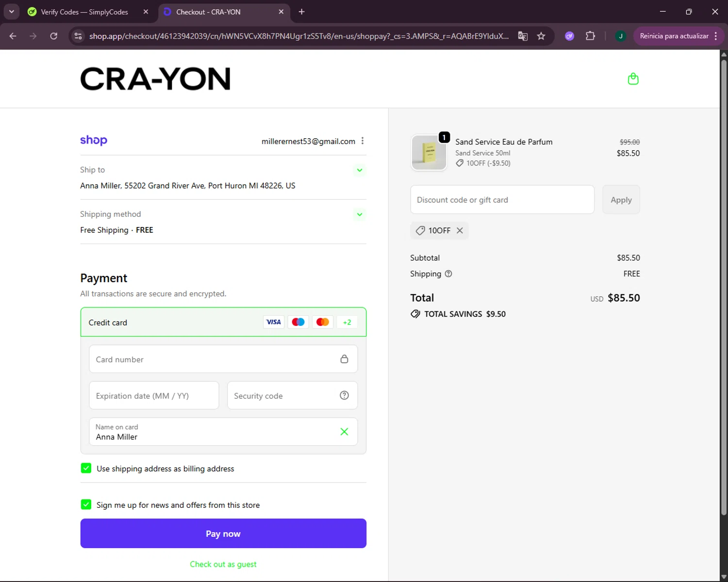Reload the checkout page
The width and height of the screenshot is (728, 582).
click(x=54, y=36)
